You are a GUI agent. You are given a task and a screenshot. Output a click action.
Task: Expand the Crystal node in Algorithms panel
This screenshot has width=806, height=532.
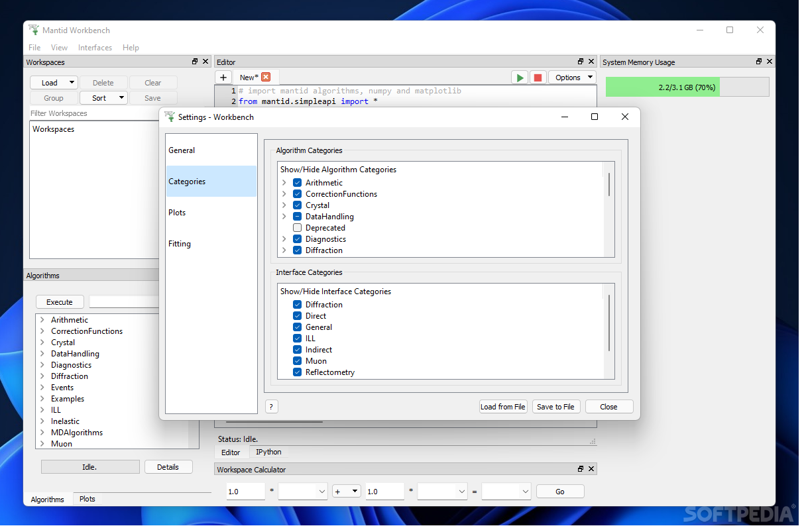[x=42, y=343]
